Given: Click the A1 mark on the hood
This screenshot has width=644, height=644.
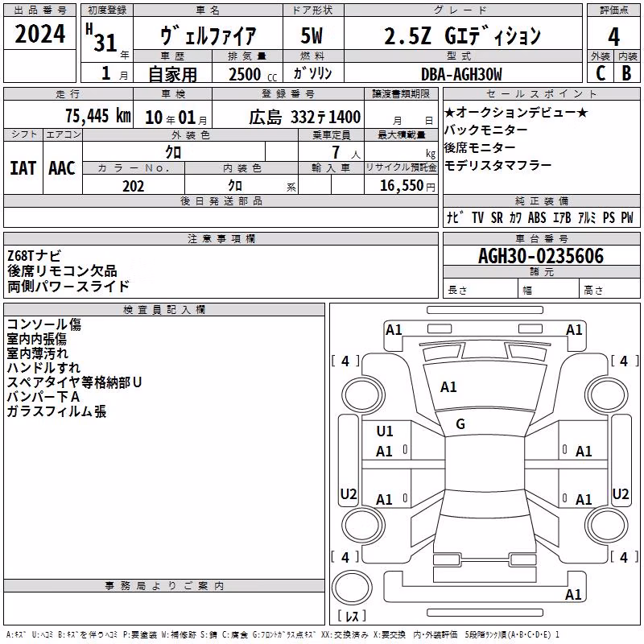Looking at the screenshot, I should pos(448,387).
